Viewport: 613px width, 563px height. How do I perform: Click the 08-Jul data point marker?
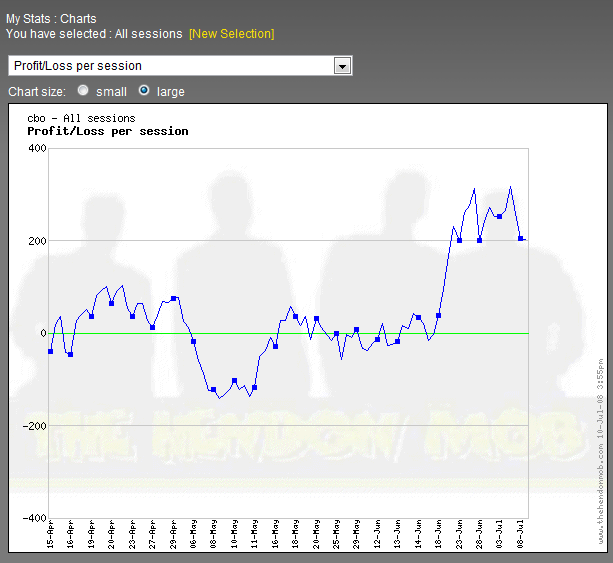click(520, 238)
